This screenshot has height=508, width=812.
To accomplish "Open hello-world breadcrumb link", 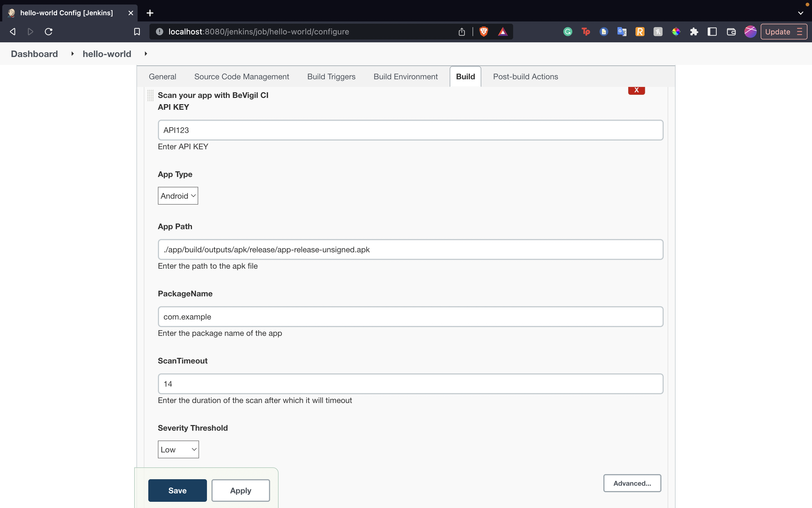I will point(107,54).
